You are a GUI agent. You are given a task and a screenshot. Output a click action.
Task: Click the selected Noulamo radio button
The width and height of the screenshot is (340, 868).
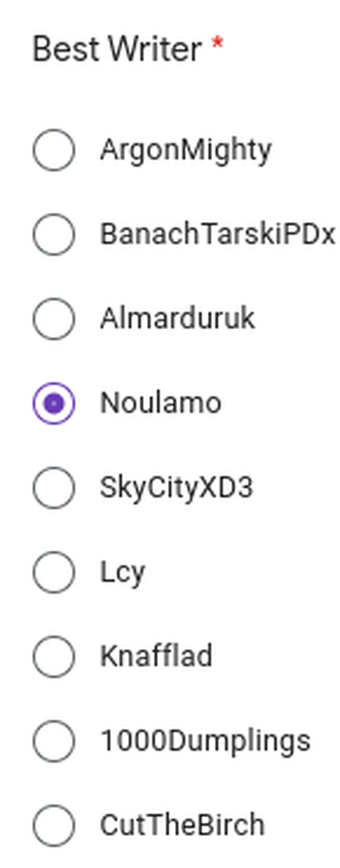[x=54, y=404]
